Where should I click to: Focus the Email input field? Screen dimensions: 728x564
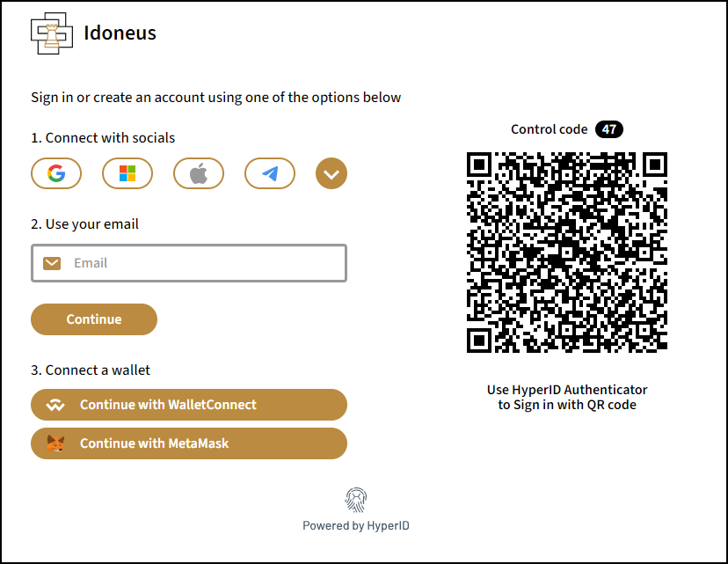click(x=202, y=263)
